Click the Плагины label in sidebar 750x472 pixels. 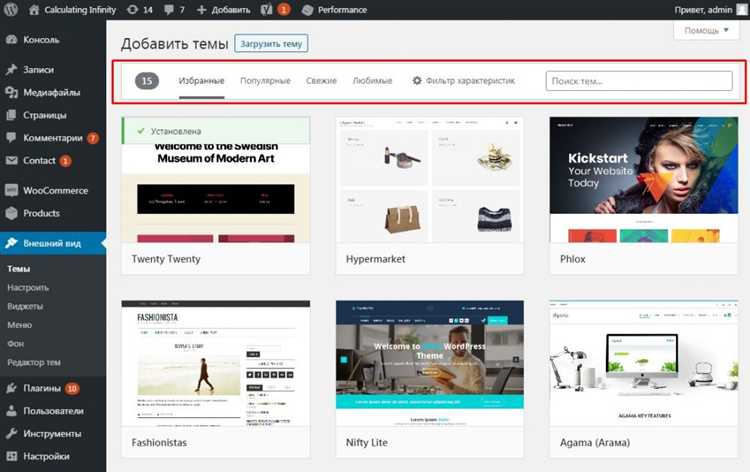tap(42, 388)
